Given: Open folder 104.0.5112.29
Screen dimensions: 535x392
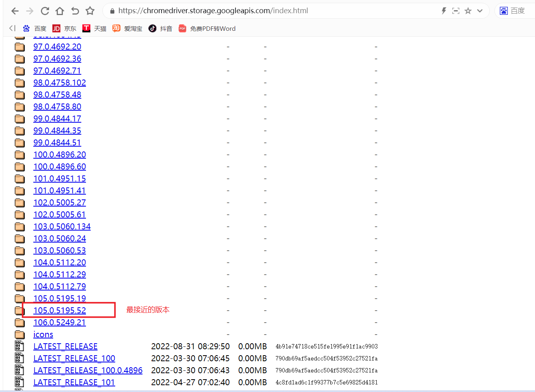Looking at the screenshot, I should tap(60, 275).
